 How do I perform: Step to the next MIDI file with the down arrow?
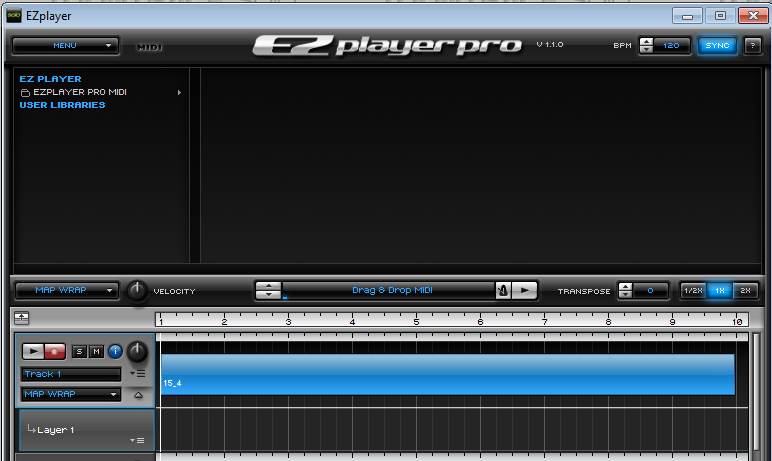tap(269, 295)
